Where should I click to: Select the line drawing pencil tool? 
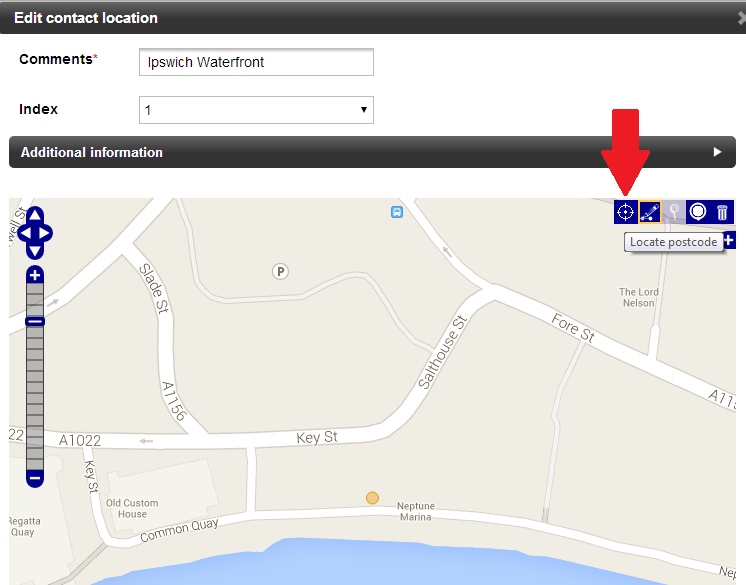pos(650,211)
